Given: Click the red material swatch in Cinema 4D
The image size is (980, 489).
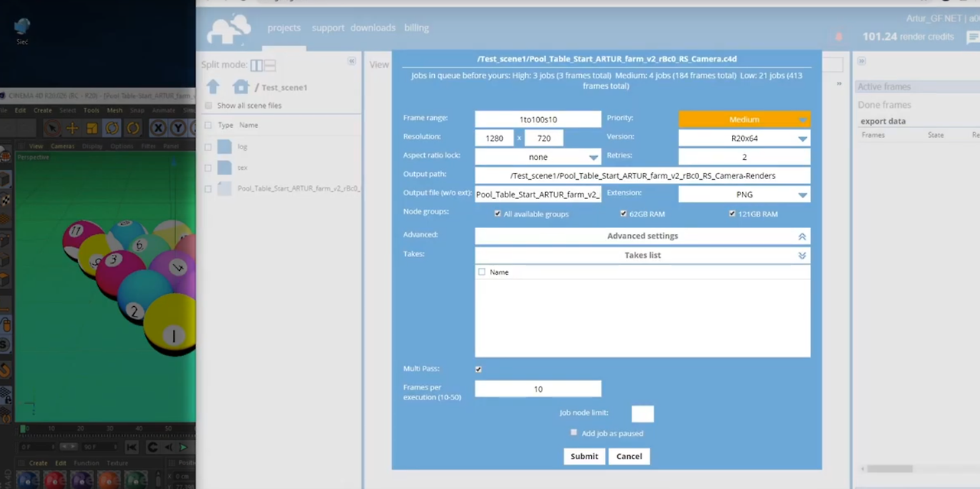Looking at the screenshot, I should coord(54,480).
